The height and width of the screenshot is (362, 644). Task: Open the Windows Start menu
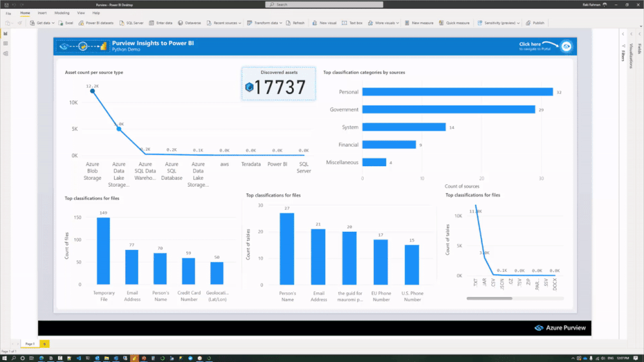[x=5, y=358]
